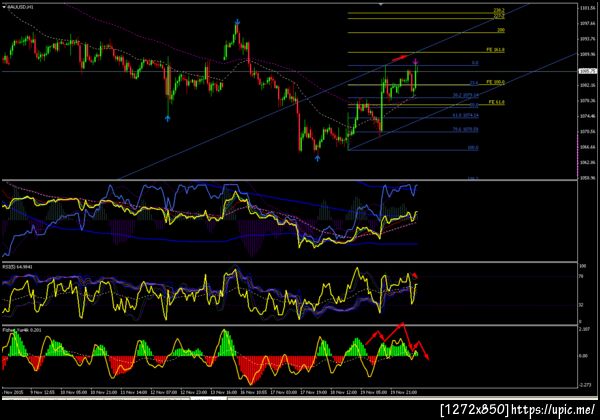The image size is (600, 420).
Task: Click the 2.107 value on the Fisher scale
Action: pos(585,329)
